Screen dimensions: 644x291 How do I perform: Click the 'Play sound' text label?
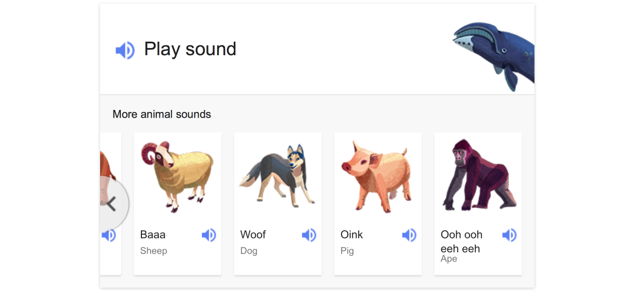click(x=190, y=49)
